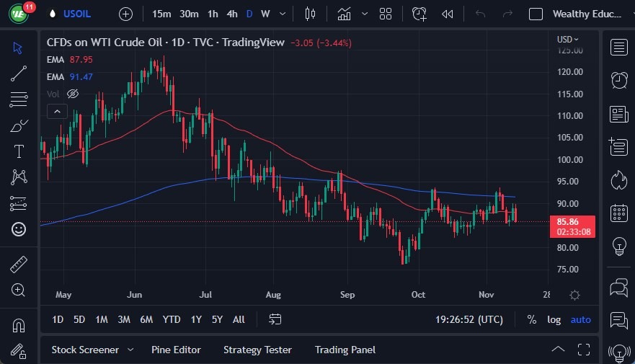This screenshot has width=635, height=364.
Task: Toggle the auto scale option
Action: click(x=580, y=319)
